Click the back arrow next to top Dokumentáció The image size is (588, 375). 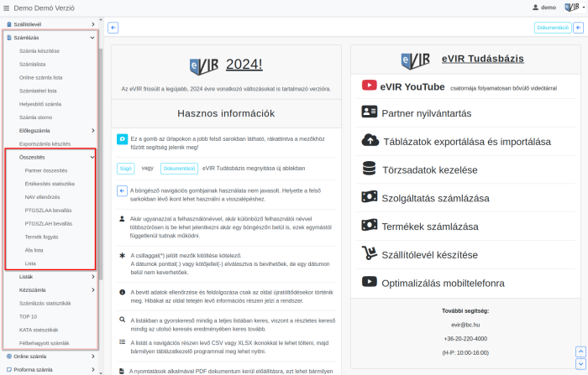[x=578, y=28]
